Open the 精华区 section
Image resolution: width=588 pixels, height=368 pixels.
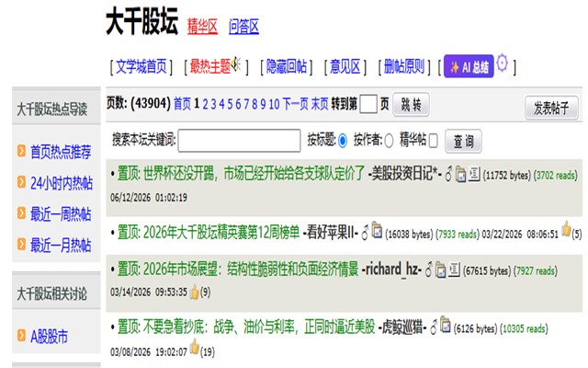click(x=202, y=27)
